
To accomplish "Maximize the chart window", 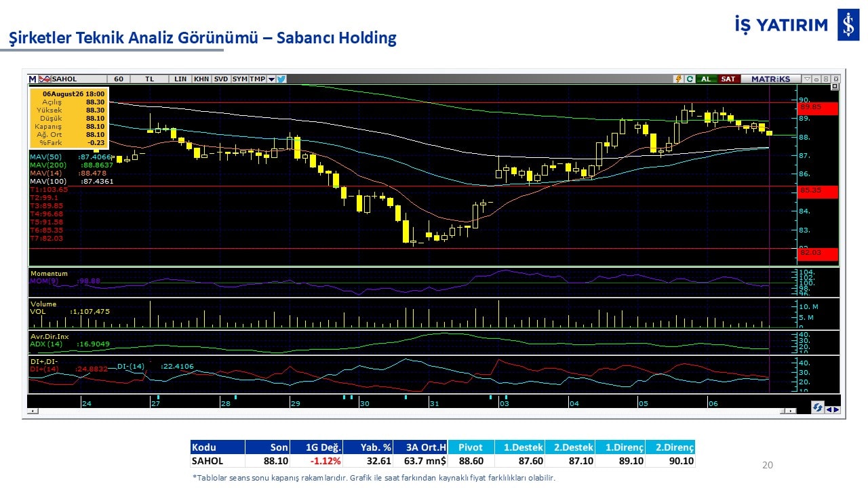I will click(x=826, y=79).
